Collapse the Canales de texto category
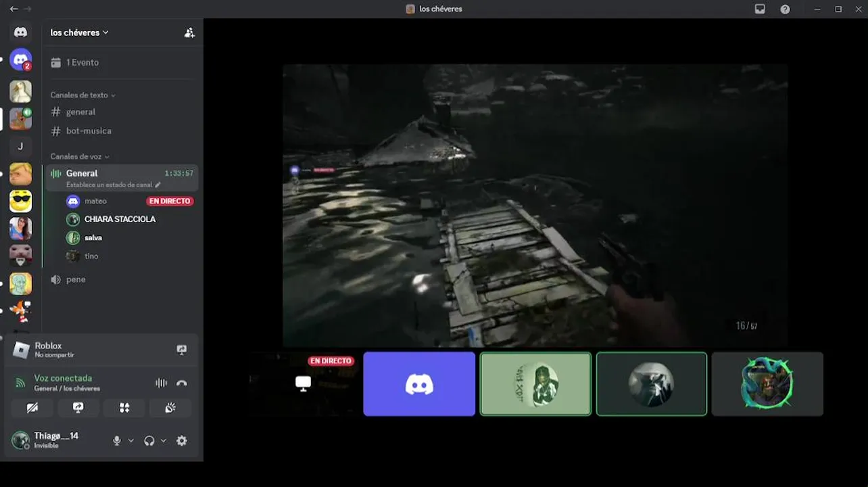 82,95
